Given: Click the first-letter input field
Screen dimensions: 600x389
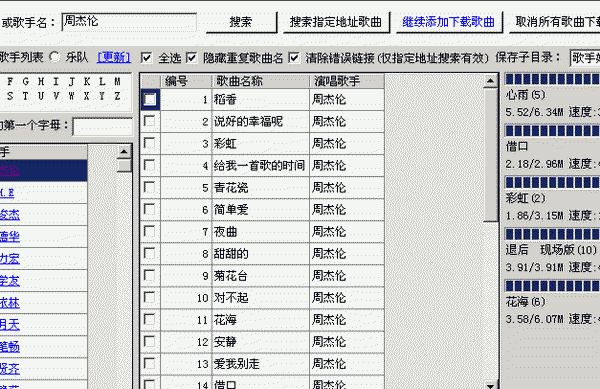Looking at the screenshot, I should (x=103, y=127).
